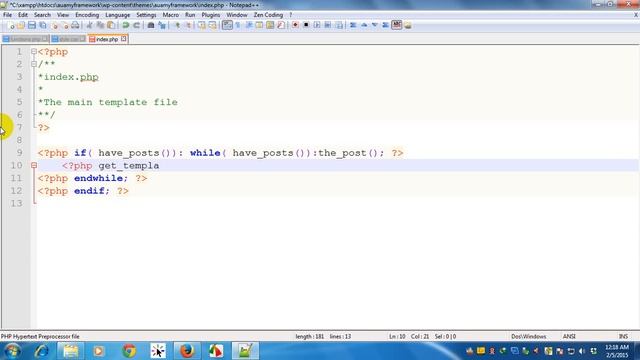The image size is (640, 360).
Task: Toggle Show All Characters icon
Action: 238,25
